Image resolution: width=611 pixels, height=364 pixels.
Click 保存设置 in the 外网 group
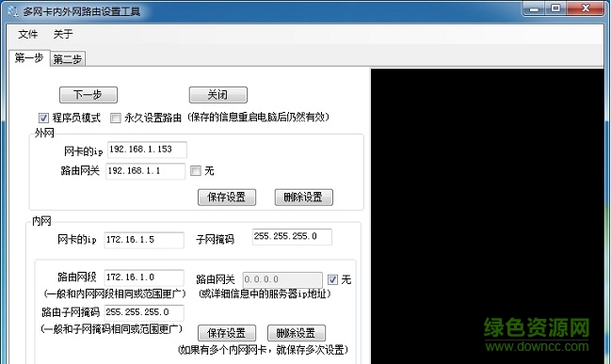[226, 197]
